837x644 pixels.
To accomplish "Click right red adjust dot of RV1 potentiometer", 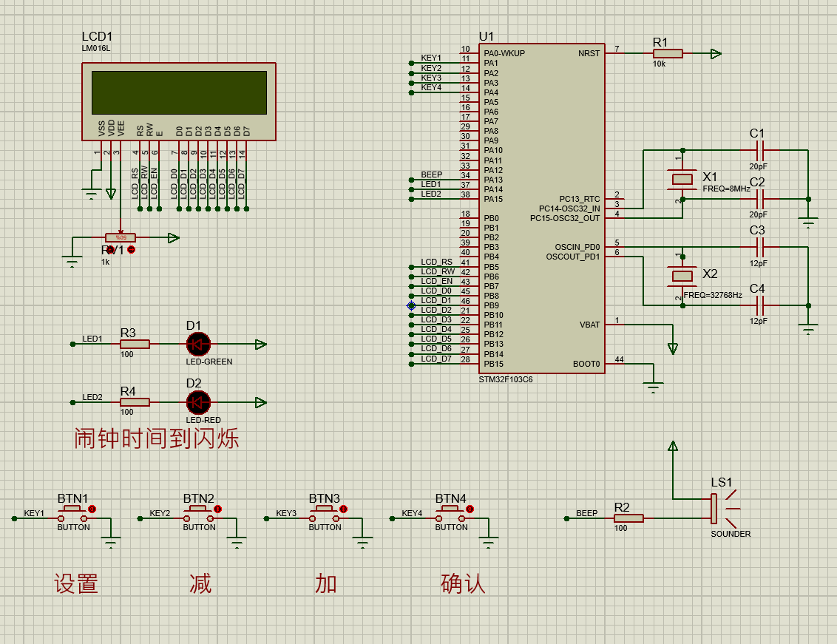I will click(132, 250).
